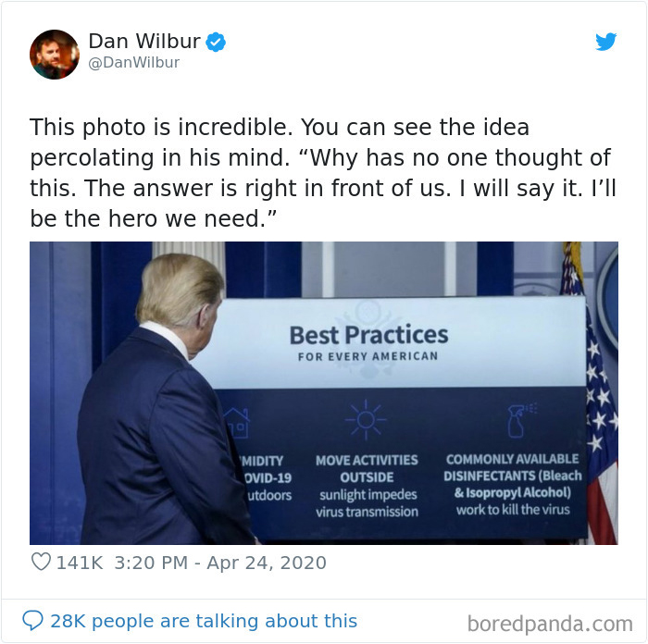
Task: Click the house icon in the photo
Action: [236, 423]
